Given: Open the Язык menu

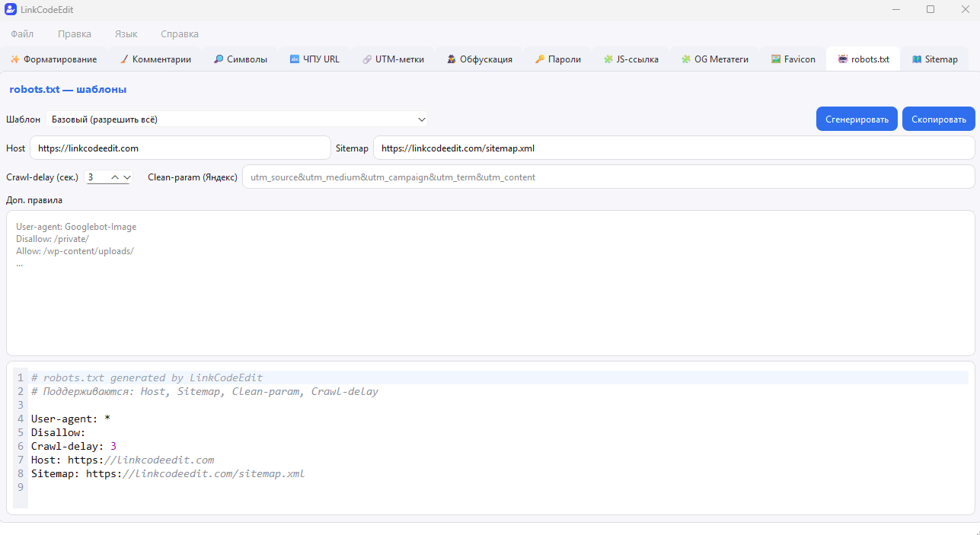Looking at the screenshot, I should pos(126,34).
